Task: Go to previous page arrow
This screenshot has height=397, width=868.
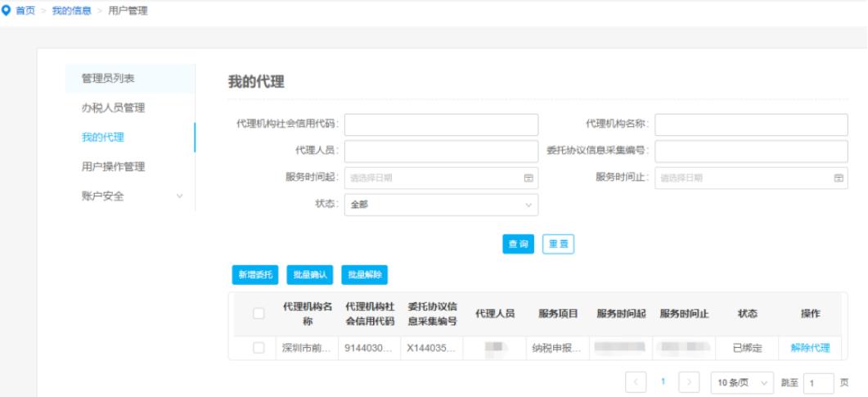Action: [x=635, y=382]
